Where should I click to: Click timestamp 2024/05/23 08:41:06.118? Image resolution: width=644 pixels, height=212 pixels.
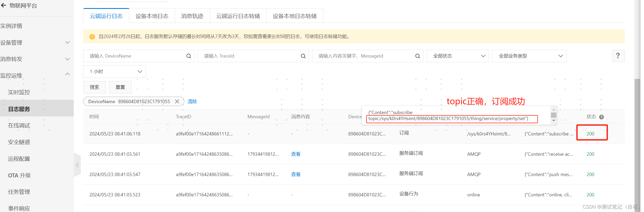click(115, 134)
